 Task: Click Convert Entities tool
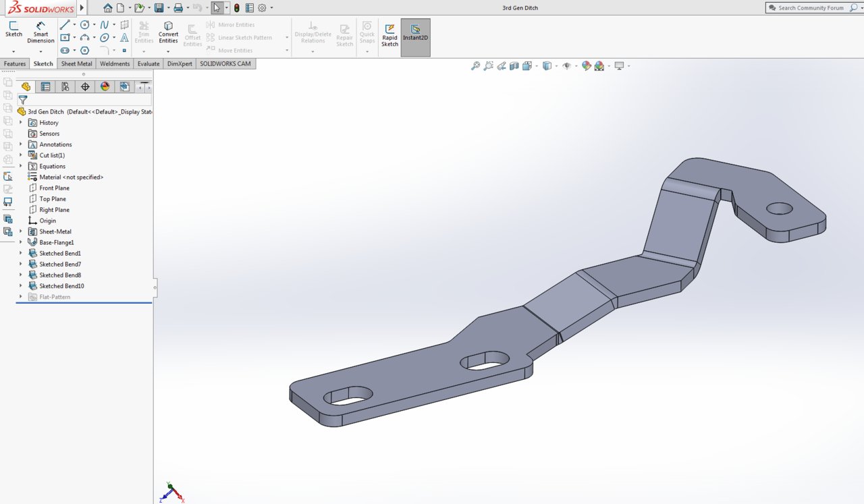pyautogui.click(x=168, y=32)
